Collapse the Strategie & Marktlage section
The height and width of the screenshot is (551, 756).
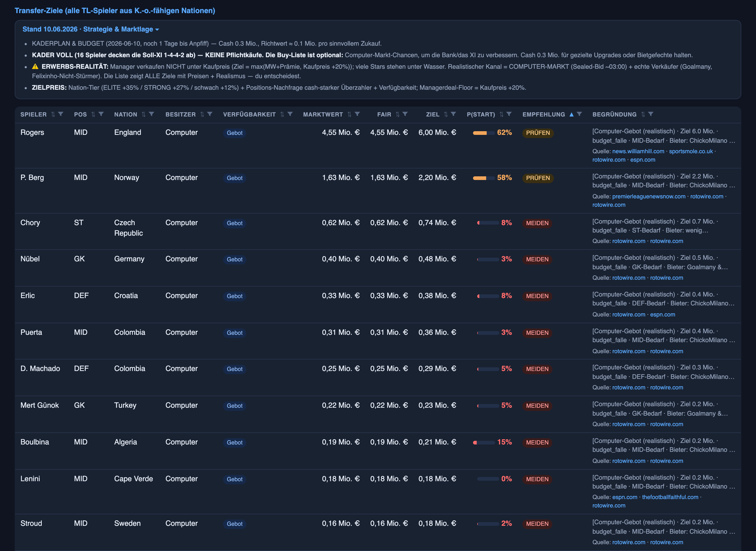91,29
